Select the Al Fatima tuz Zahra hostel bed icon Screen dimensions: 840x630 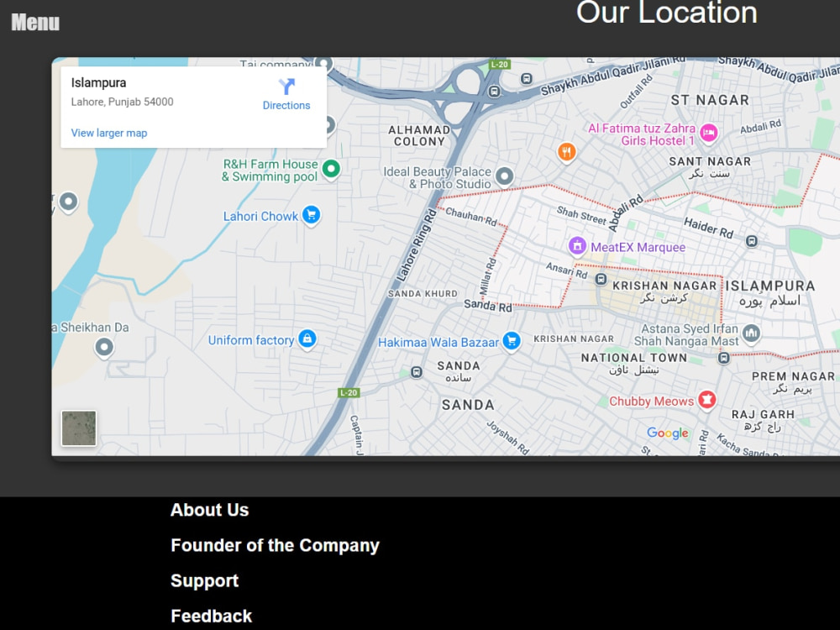click(x=709, y=133)
